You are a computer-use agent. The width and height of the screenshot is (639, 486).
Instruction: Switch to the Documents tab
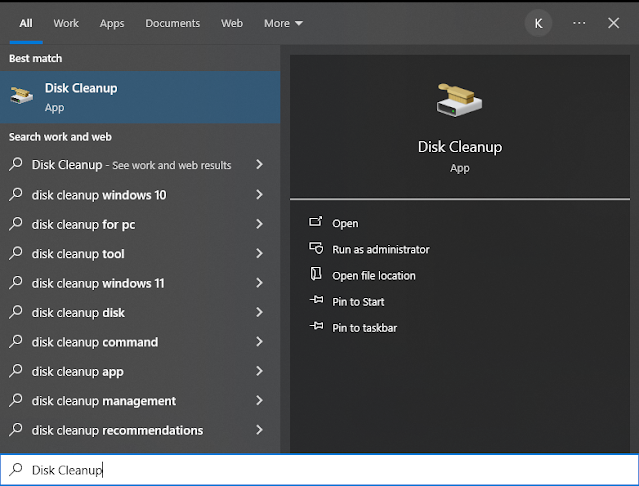tap(172, 23)
